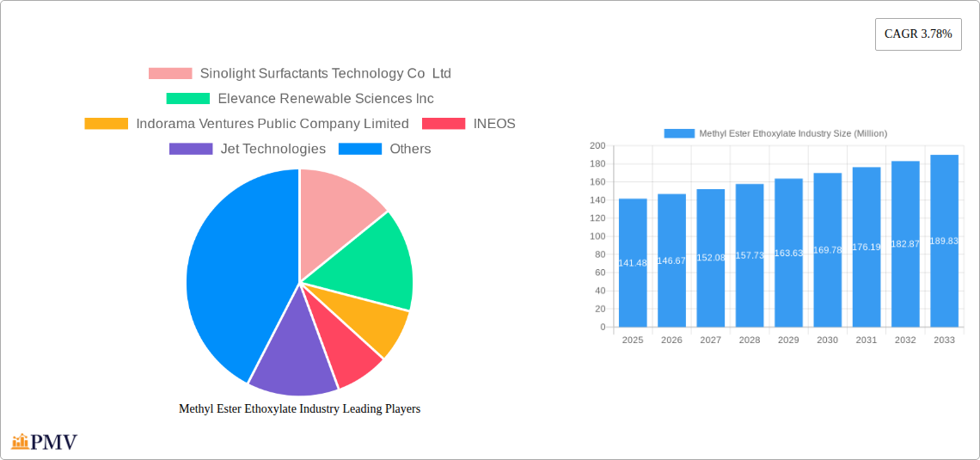The width and height of the screenshot is (980, 460).
Task: Click INEOS legend label
Action: [494, 124]
